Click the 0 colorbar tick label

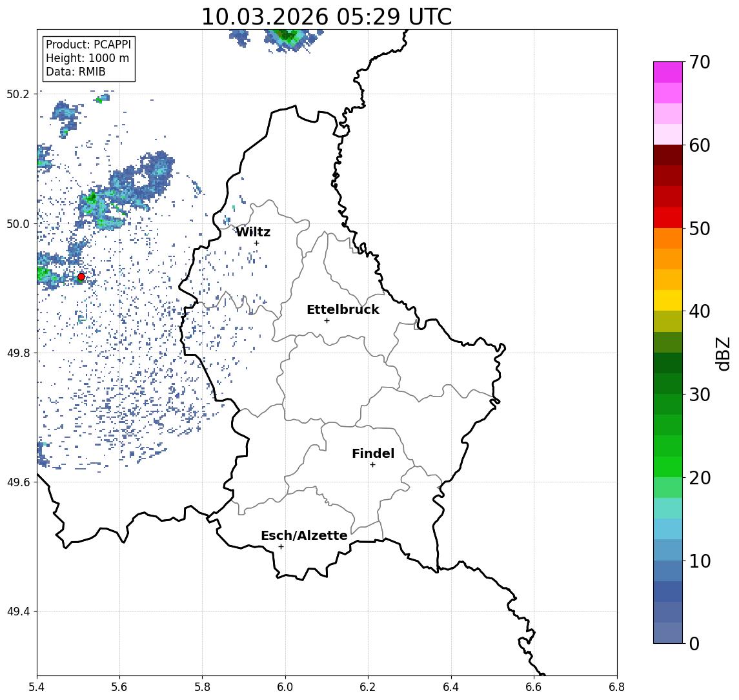point(694,643)
